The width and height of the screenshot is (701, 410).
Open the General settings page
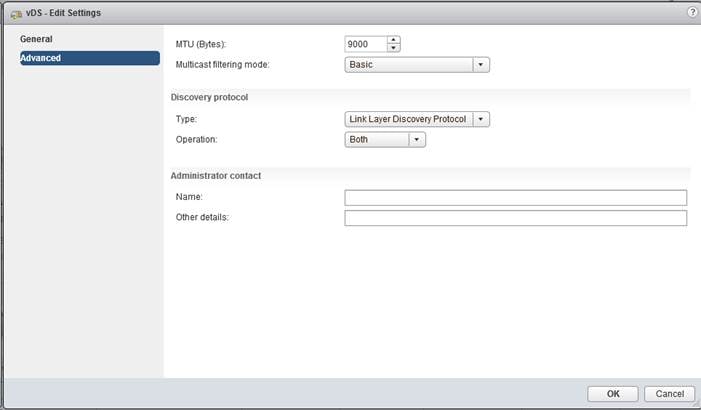(x=36, y=39)
